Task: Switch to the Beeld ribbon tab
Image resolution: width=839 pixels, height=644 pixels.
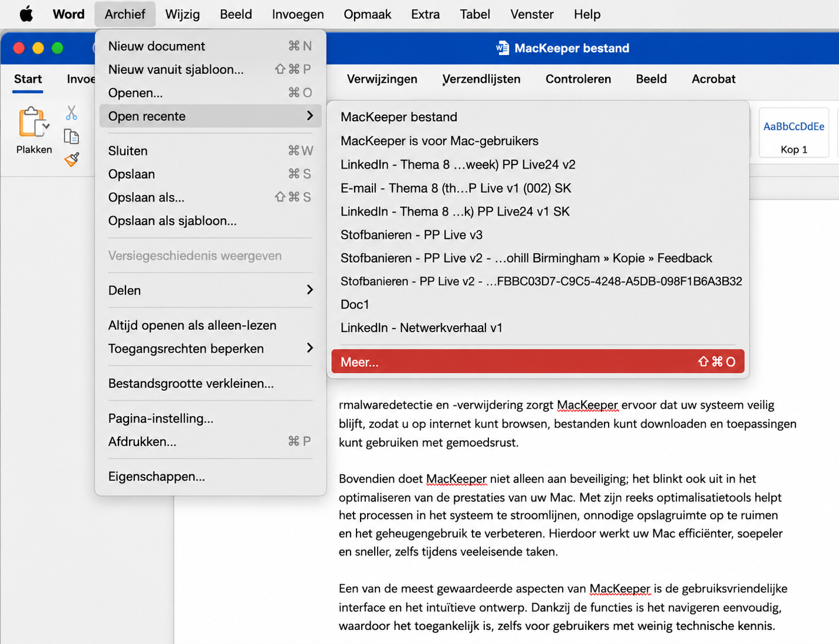Action: tap(651, 79)
